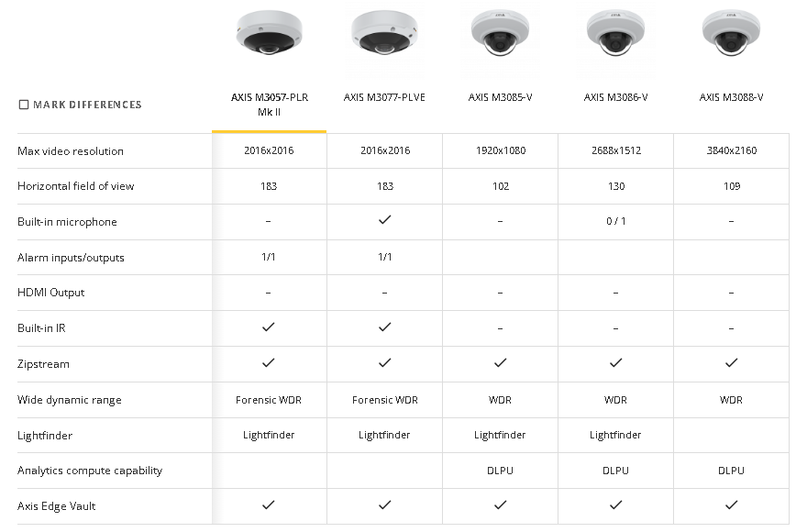Click the Analytics compute capability row label
Viewport: 796px width, 532px height.
(90, 471)
